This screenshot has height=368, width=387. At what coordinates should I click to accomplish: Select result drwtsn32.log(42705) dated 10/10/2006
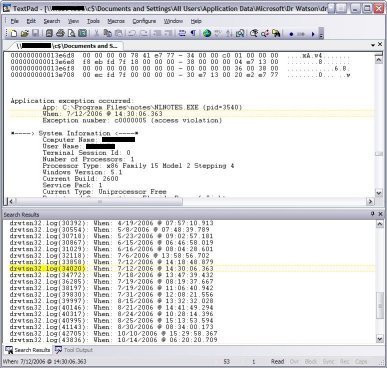[x=113, y=333]
